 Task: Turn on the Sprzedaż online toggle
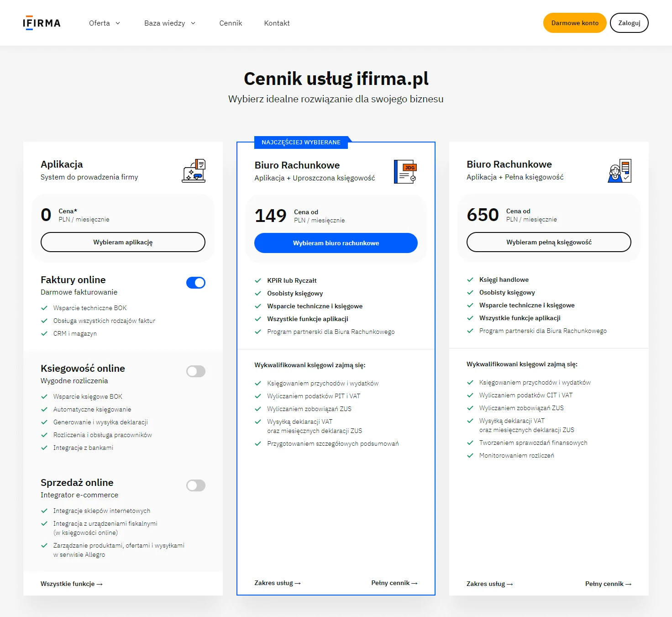click(196, 485)
